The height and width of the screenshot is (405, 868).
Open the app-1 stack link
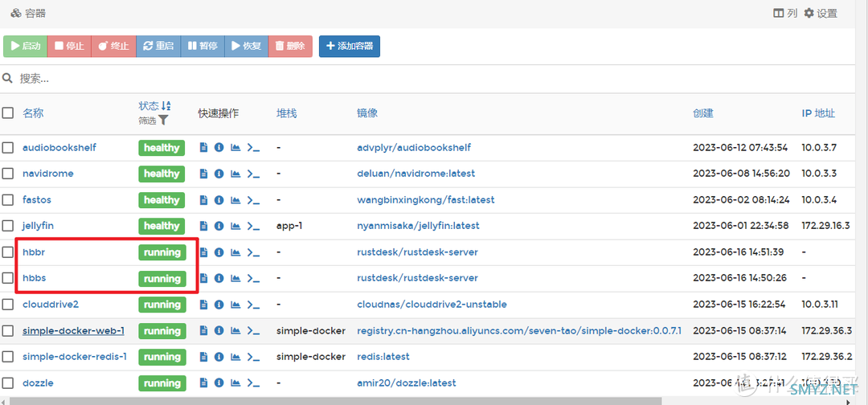pyautogui.click(x=290, y=226)
